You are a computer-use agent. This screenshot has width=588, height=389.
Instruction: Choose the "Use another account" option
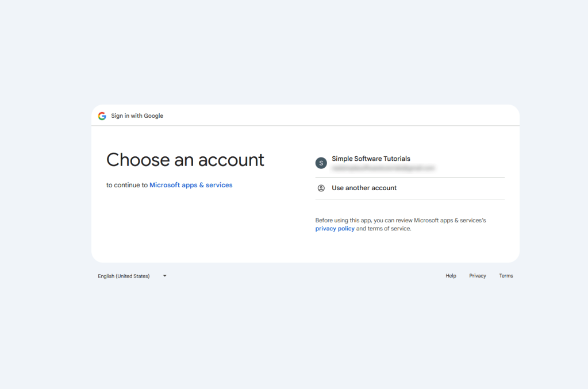point(364,188)
